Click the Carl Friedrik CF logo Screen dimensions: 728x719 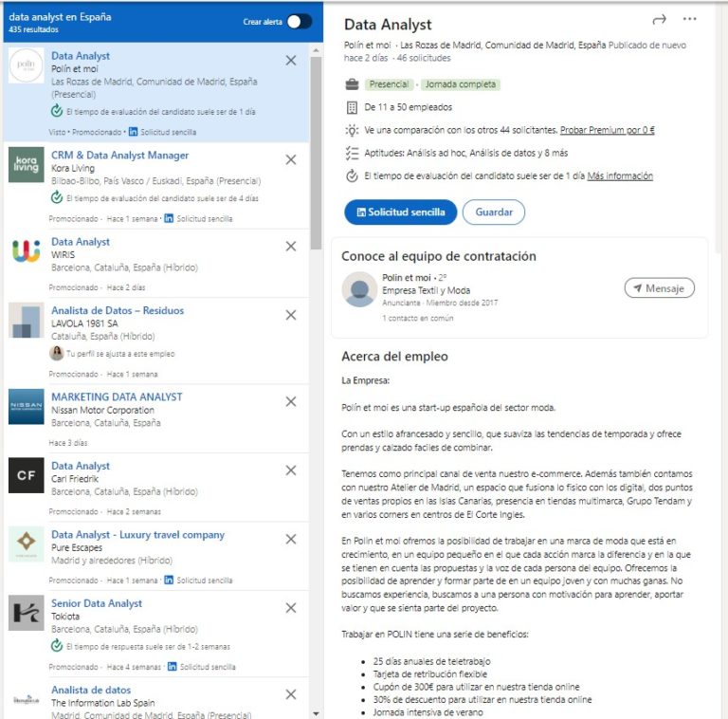26,475
